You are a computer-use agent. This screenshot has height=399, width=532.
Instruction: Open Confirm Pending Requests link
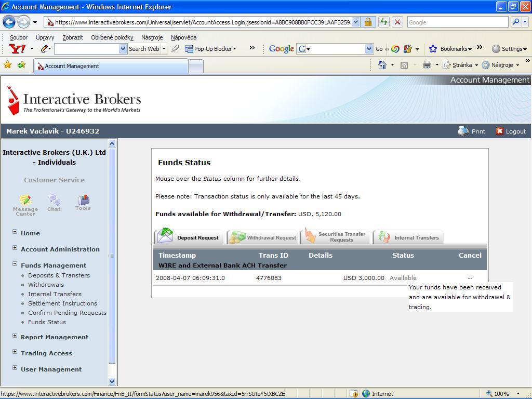pyautogui.click(x=67, y=313)
